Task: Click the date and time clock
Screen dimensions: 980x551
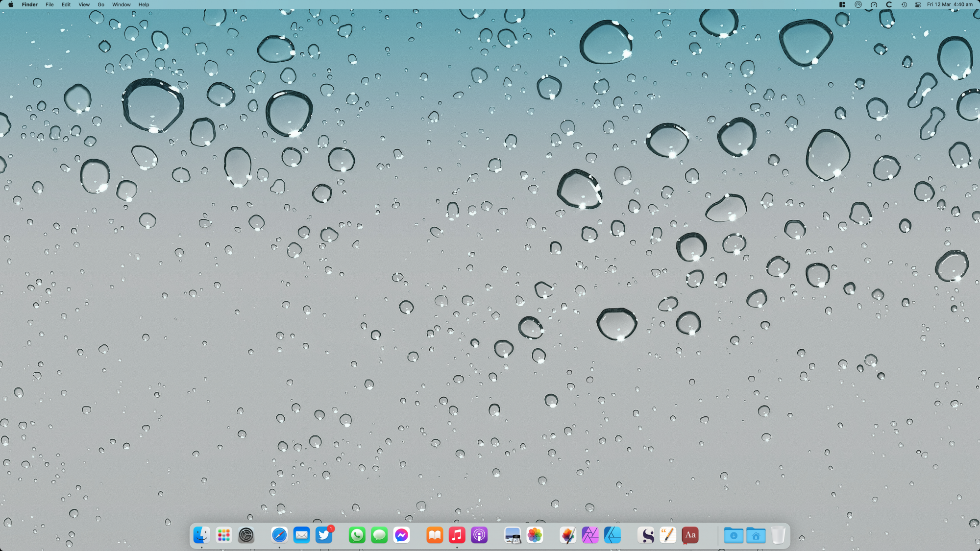Action: point(950,4)
